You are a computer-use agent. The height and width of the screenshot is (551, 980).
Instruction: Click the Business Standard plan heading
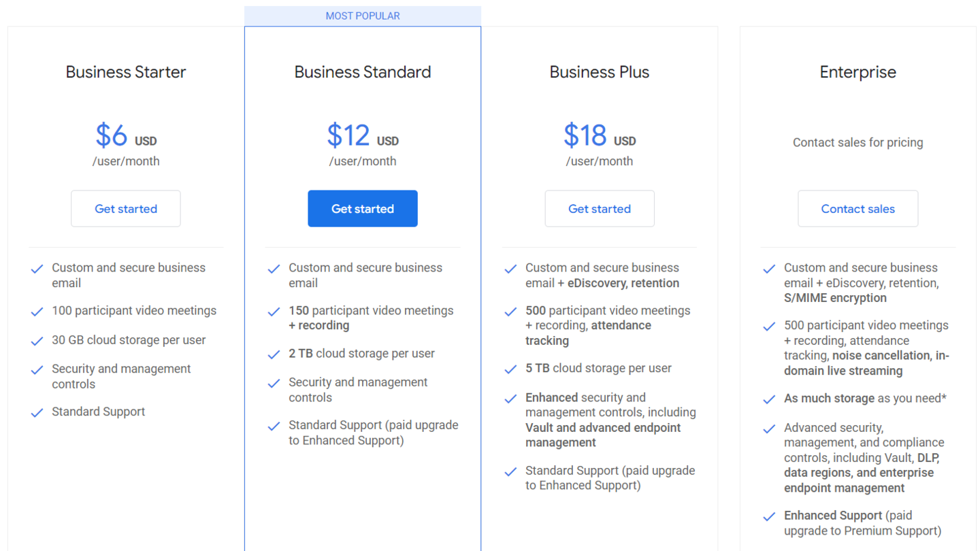point(363,72)
